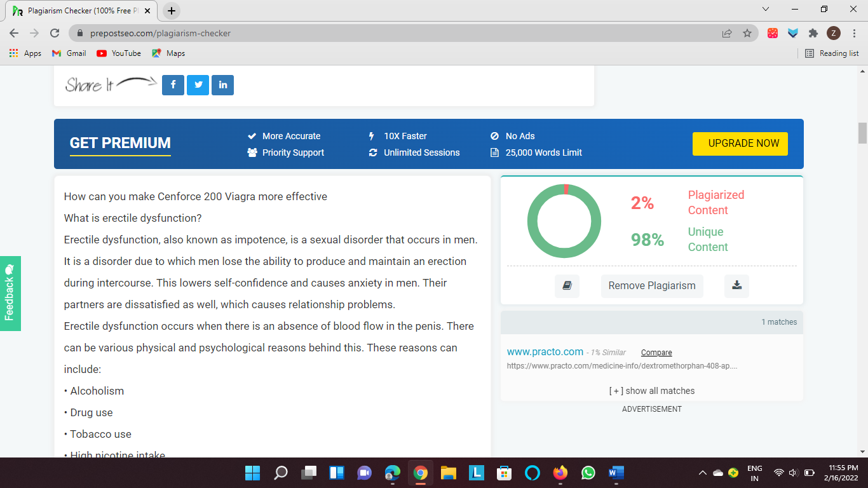Reload the current page
Viewport: 868px width, 488px height.
click(55, 33)
